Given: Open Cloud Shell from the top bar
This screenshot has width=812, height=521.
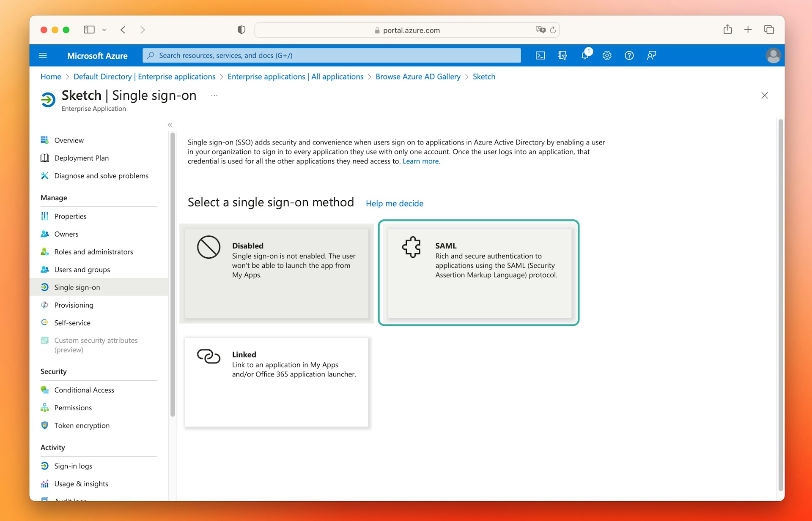Looking at the screenshot, I should point(540,55).
